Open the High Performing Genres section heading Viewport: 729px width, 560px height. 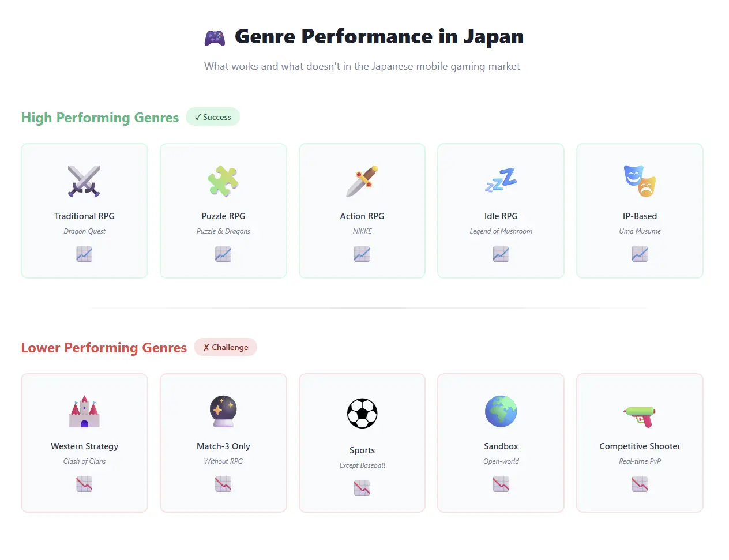100,118
